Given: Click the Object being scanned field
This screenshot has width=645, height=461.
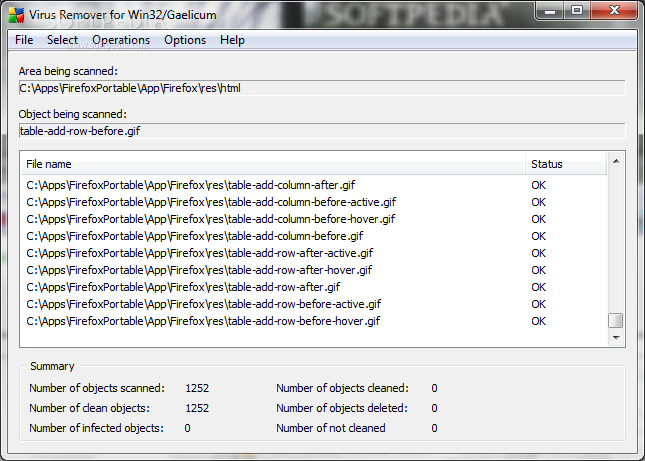Looking at the screenshot, I should click(x=322, y=131).
